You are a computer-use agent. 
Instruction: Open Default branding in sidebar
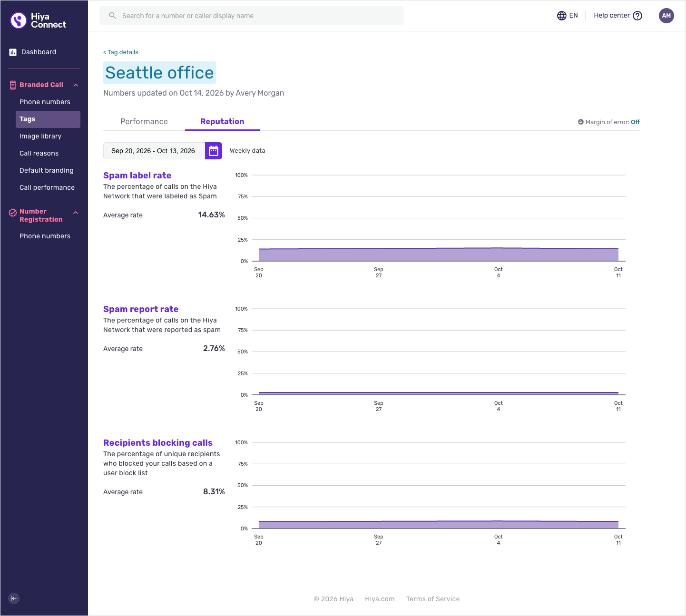pos(47,171)
